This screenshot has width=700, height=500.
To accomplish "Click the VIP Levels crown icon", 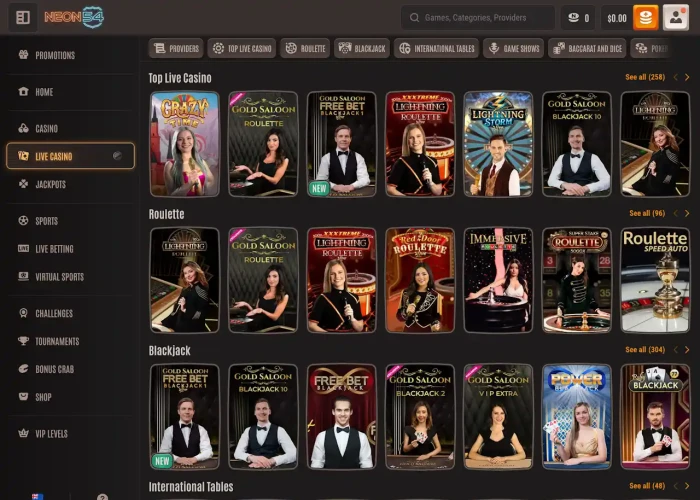I will (24, 433).
